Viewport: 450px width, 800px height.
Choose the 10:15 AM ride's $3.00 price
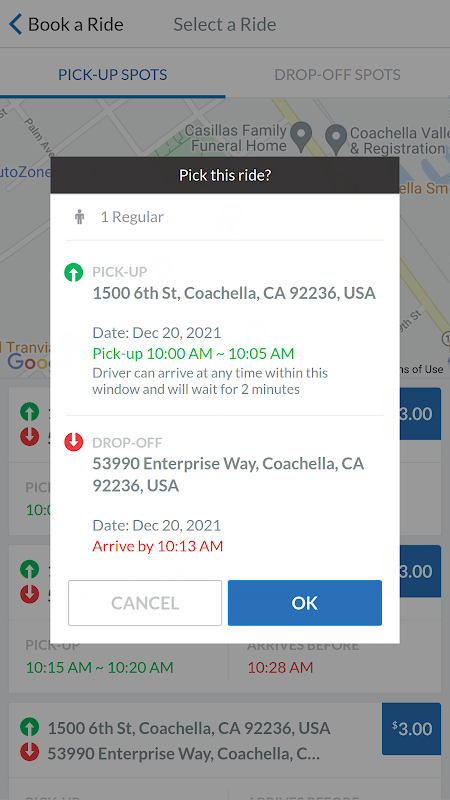420,571
